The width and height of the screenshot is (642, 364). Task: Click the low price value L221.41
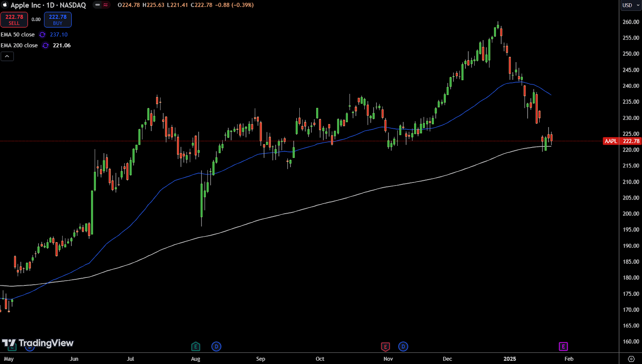point(177,5)
